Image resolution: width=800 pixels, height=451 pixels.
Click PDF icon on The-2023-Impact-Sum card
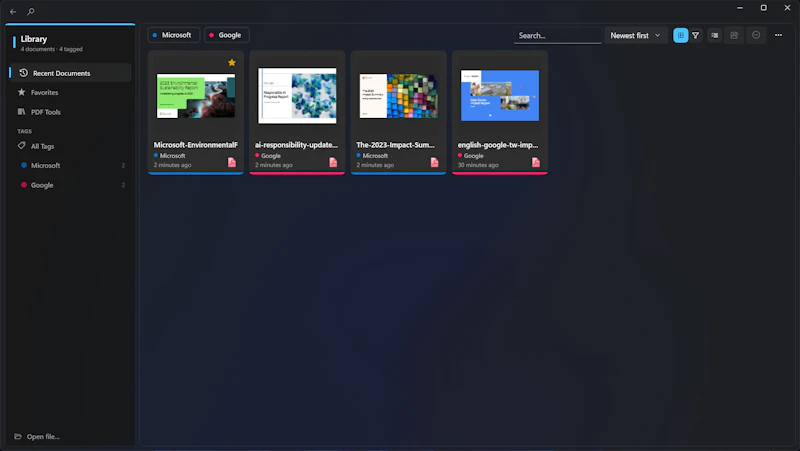[434, 162]
